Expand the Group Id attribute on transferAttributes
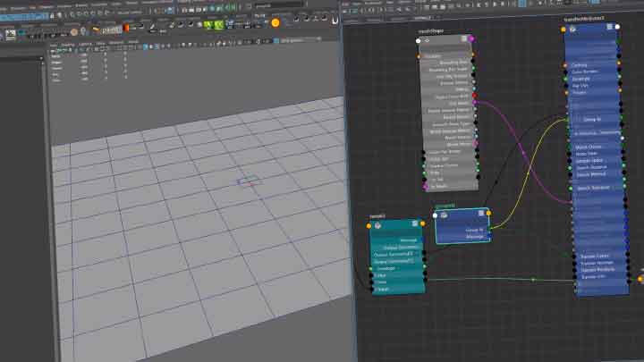This screenshot has height=362, width=644. coord(592,118)
